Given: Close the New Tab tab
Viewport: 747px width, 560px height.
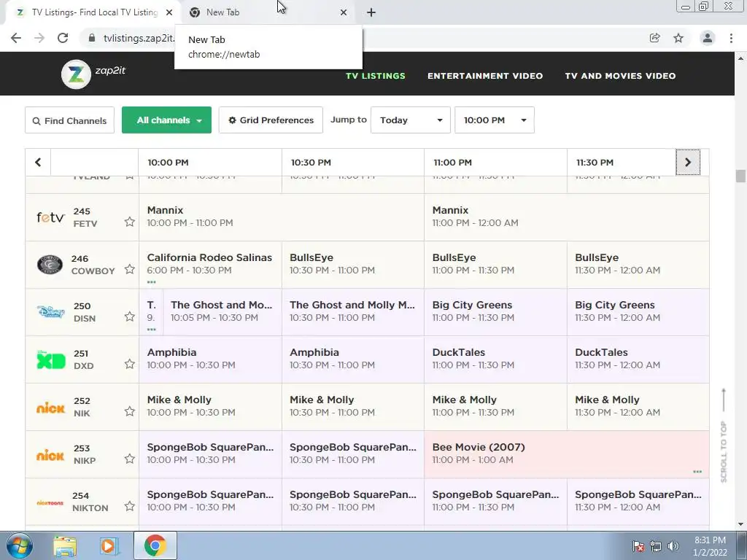Looking at the screenshot, I should pyautogui.click(x=344, y=12).
